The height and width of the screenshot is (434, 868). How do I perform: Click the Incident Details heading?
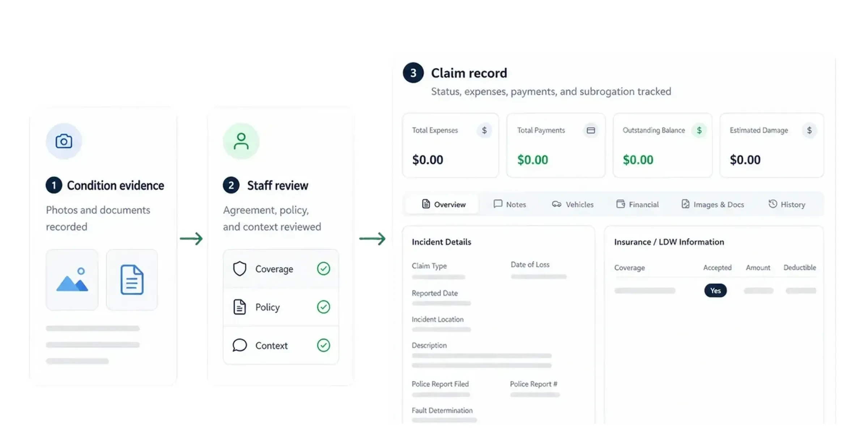[x=441, y=242]
